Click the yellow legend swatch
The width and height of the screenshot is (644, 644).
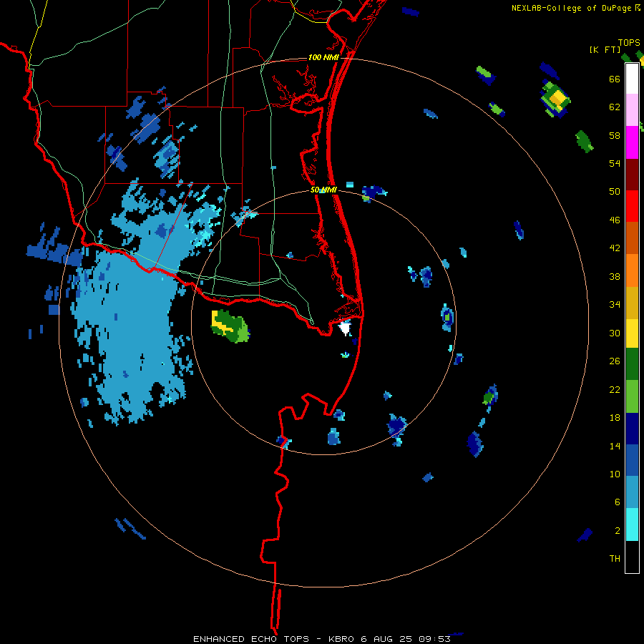pos(632,333)
